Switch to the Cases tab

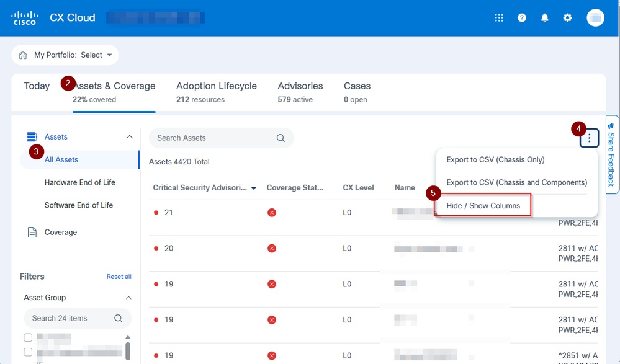click(x=357, y=92)
